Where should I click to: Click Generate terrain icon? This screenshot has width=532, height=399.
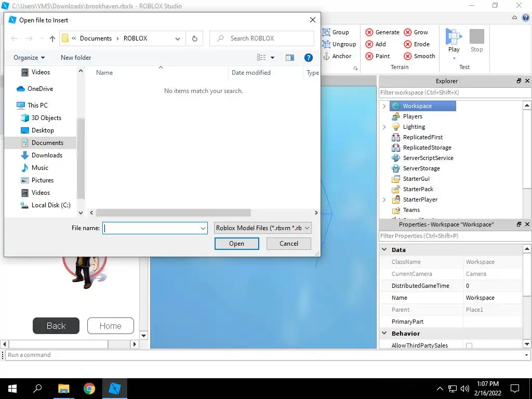tap(369, 32)
